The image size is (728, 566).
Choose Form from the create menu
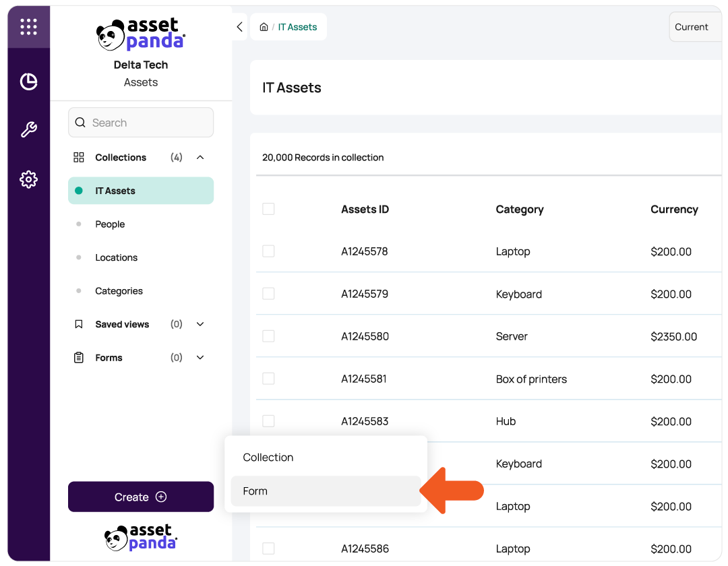coord(326,491)
